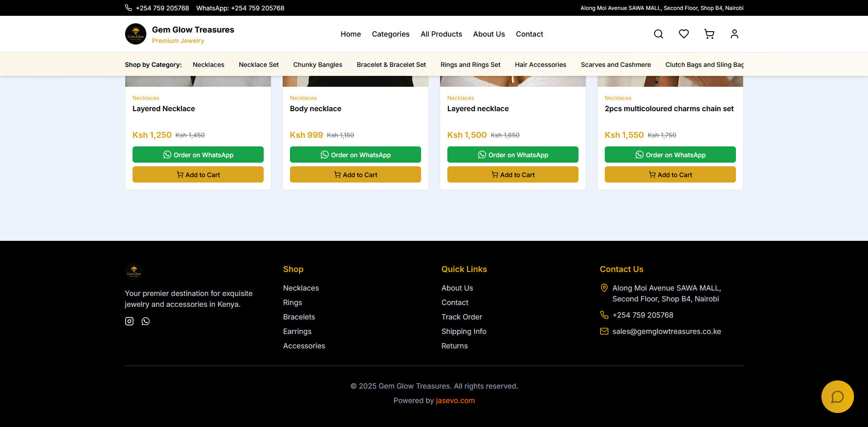Open the yellow chat bubble widget
The width and height of the screenshot is (868, 427).
click(838, 397)
